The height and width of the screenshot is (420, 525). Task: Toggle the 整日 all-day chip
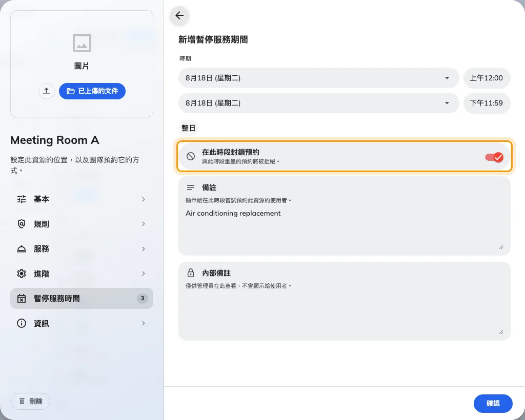(x=188, y=128)
